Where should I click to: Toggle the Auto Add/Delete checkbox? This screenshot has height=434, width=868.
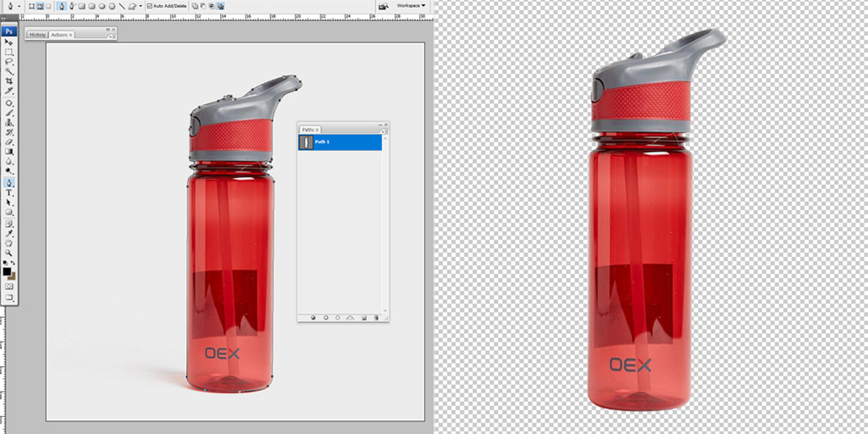149,6
